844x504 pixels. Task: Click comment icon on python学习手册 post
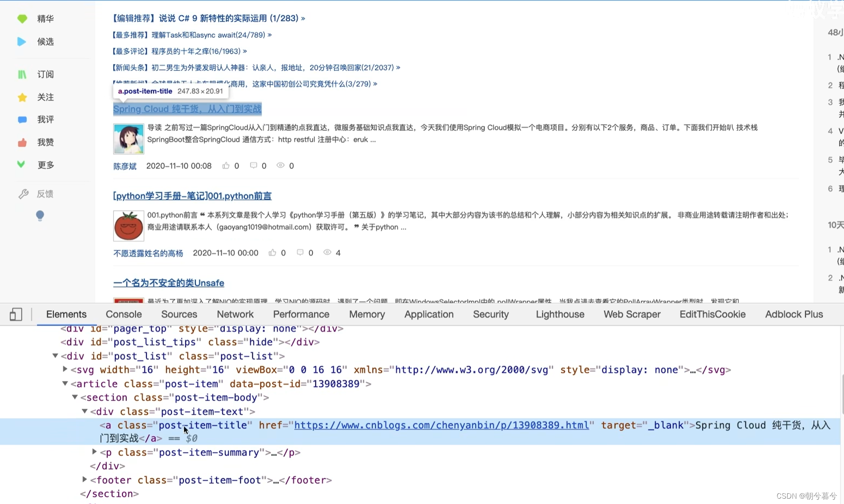click(300, 253)
